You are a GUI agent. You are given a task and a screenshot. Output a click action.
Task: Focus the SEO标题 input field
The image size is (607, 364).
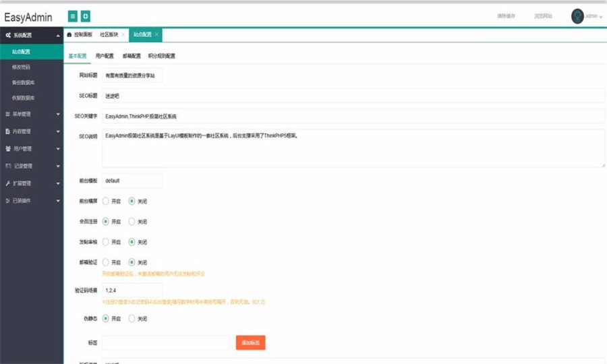(x=353, y=96)
